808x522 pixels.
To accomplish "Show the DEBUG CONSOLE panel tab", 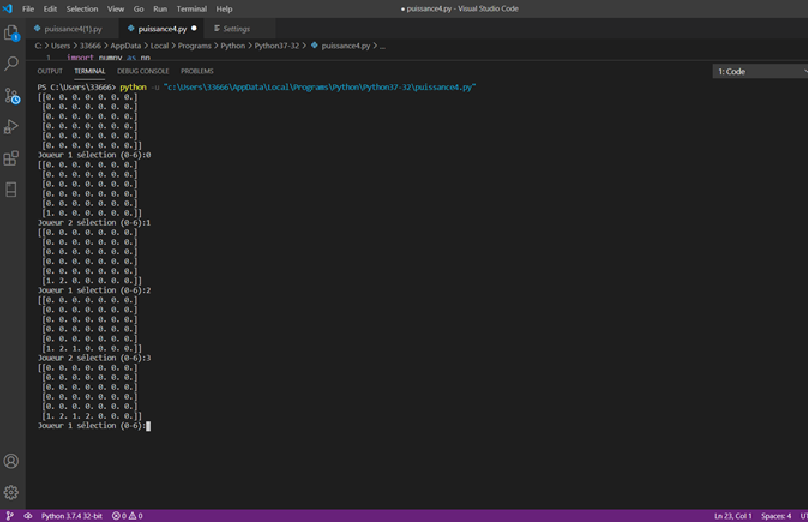I will click(x=143, y=71).
